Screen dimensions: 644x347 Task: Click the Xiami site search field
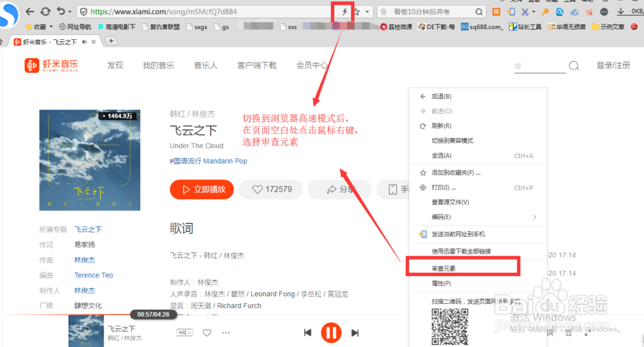(x=540, y=66)
